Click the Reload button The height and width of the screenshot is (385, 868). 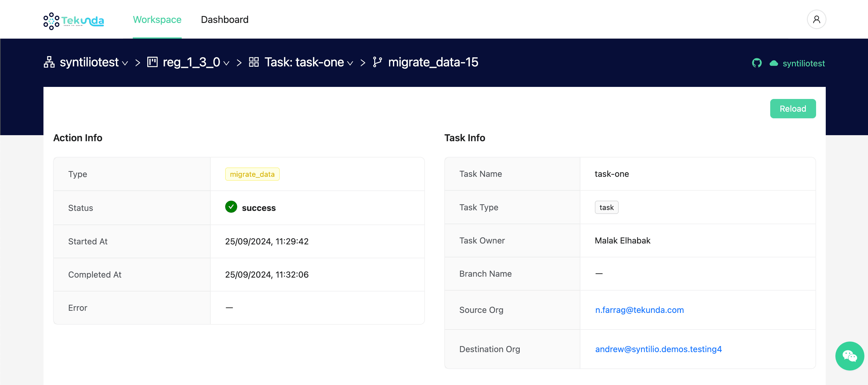793,108
